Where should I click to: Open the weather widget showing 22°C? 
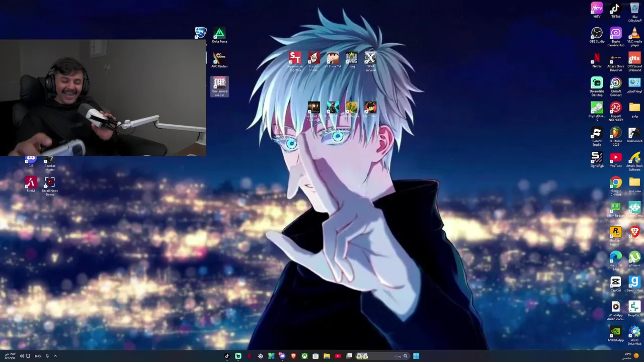(x=630, y=356)
